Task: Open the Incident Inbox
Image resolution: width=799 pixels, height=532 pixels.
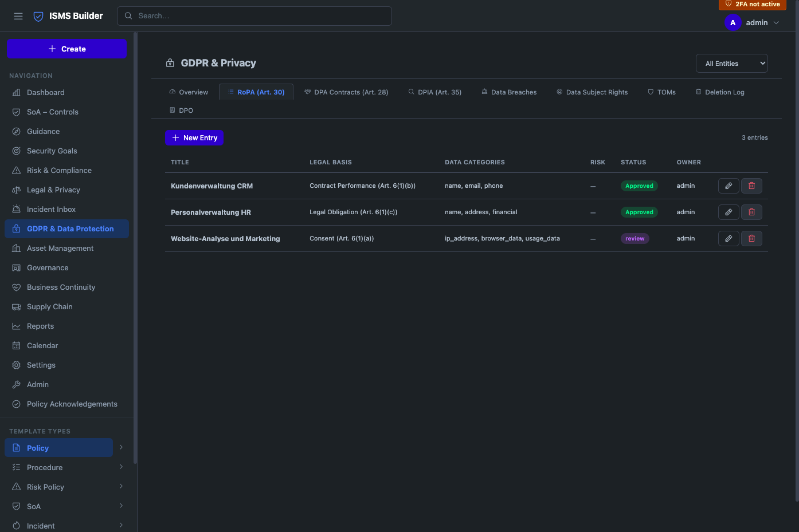Action: point(66,209)
